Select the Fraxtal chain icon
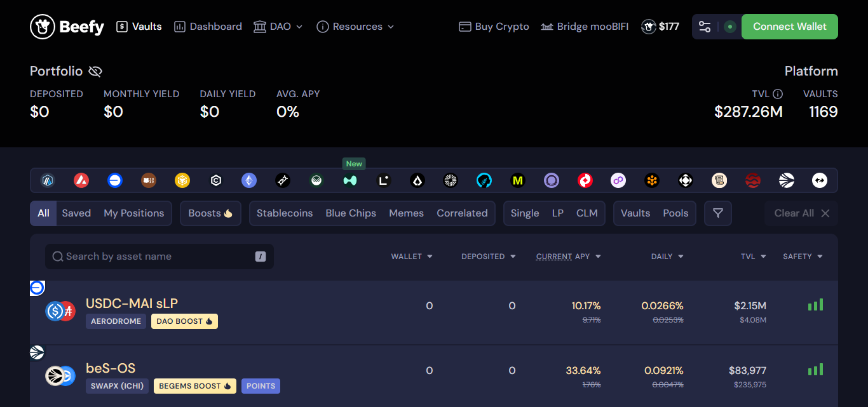Image resolution: width=868 pixels, height=407 pixels. click(x=283, y=181)
